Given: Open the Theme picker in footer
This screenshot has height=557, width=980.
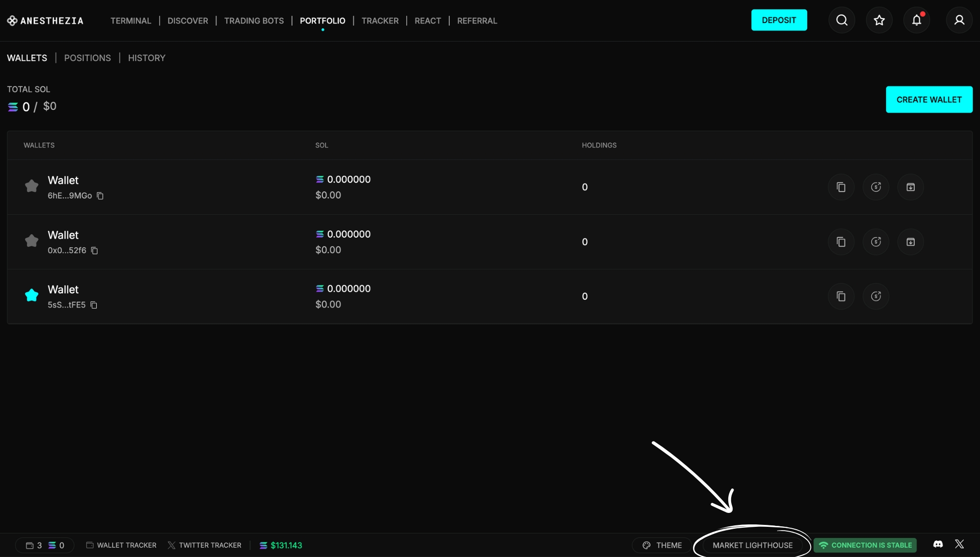Looking at the screenshot, I should point(662,545).
